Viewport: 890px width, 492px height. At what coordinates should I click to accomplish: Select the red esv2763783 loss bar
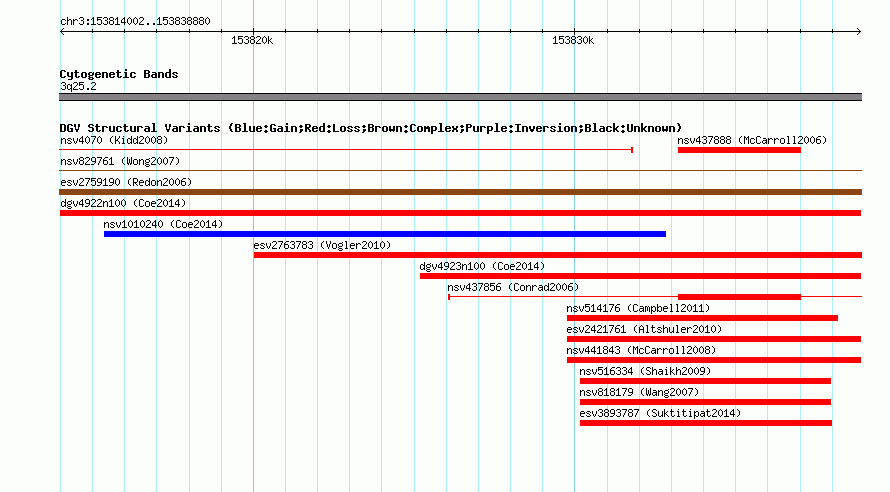click(557, 255)
